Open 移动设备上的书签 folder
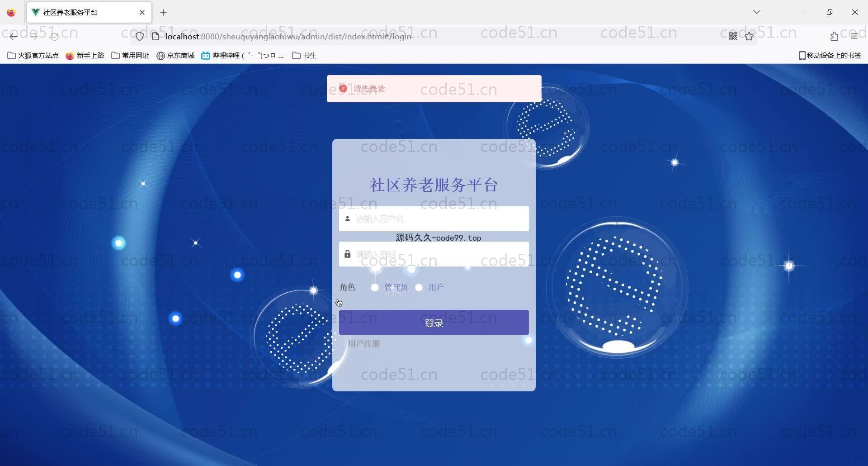The height and width of the screenshot is (466, 868). tap(830, 55)
